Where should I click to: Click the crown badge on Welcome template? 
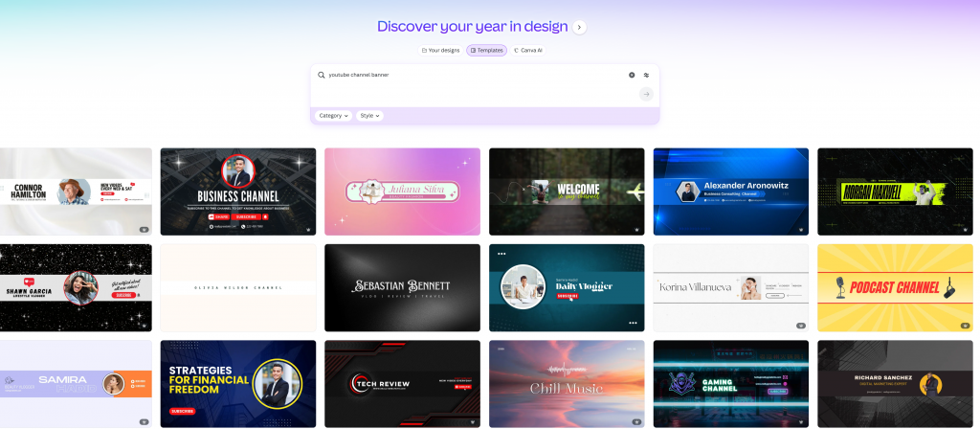click(636, 230)
